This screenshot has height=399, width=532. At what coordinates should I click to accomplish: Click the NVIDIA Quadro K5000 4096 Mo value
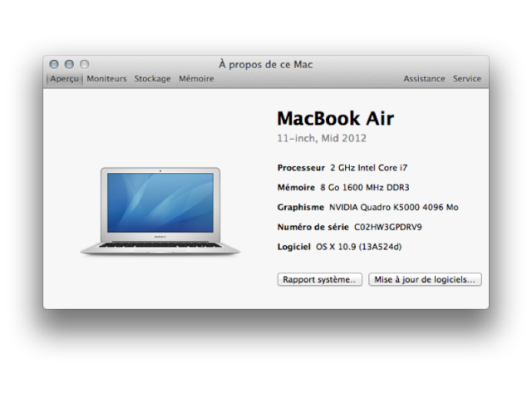[x=393, y=207]
